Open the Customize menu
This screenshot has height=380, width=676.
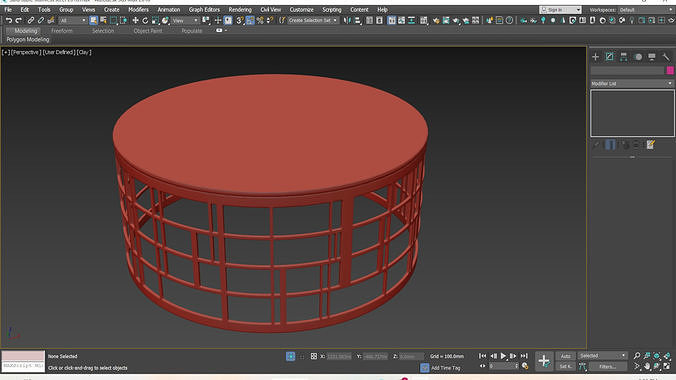(301, 9)
